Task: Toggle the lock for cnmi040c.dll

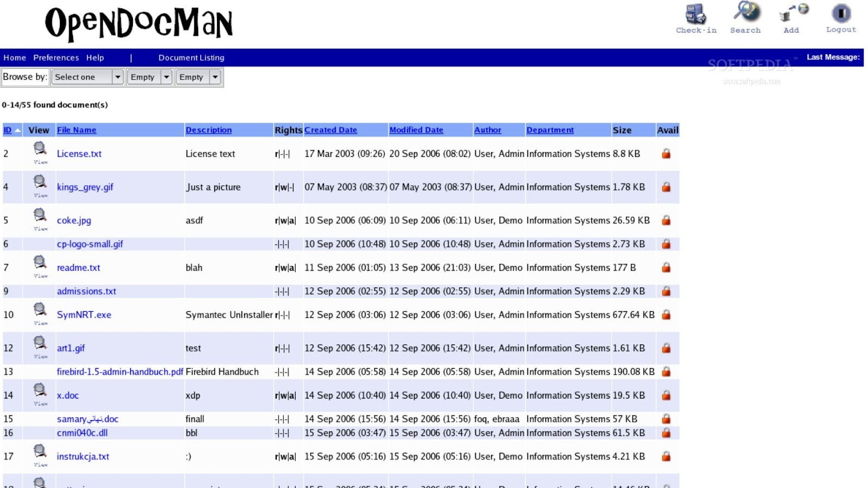Action: (x=667, y=433)
